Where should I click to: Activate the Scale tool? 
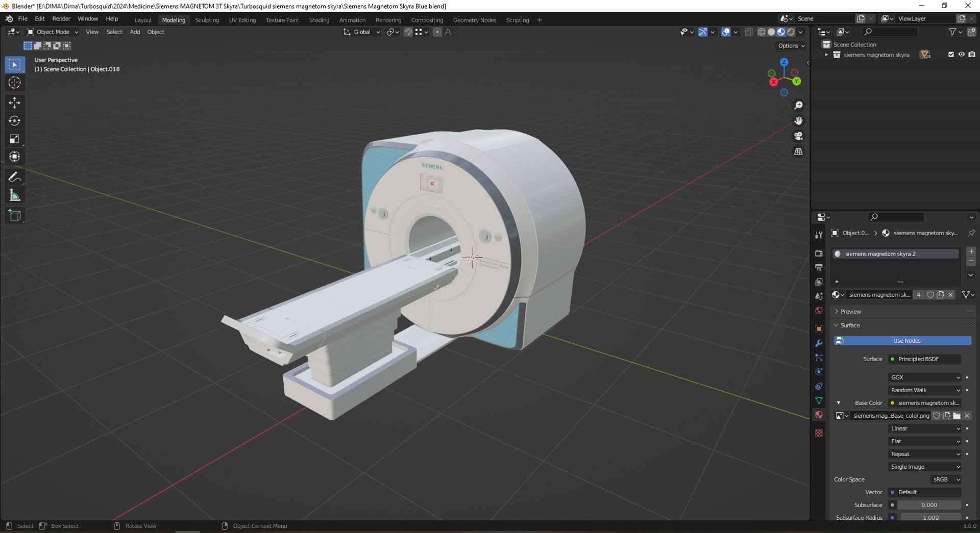[x=14, y=139]
